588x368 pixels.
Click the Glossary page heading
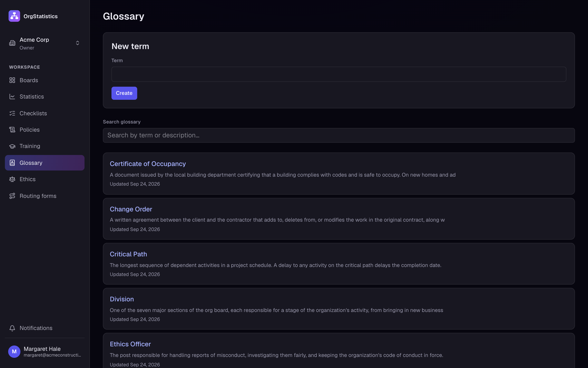pyautogui.click(x=124, y=16)
